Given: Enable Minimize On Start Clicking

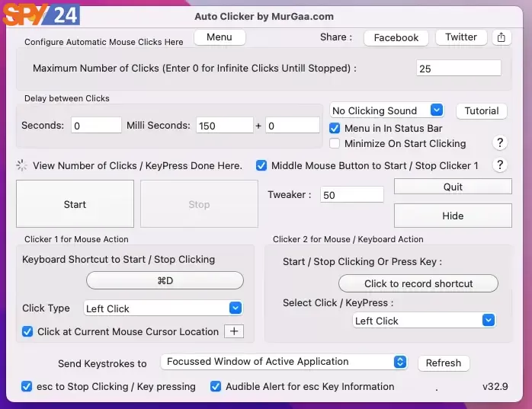Looking at the screenshot, I should (x=335, y=143).
